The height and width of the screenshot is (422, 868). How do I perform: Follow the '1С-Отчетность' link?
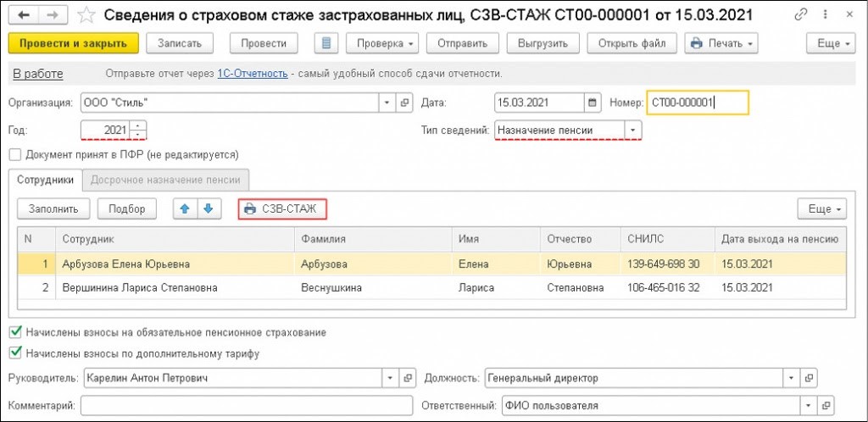tap(253, 74)
